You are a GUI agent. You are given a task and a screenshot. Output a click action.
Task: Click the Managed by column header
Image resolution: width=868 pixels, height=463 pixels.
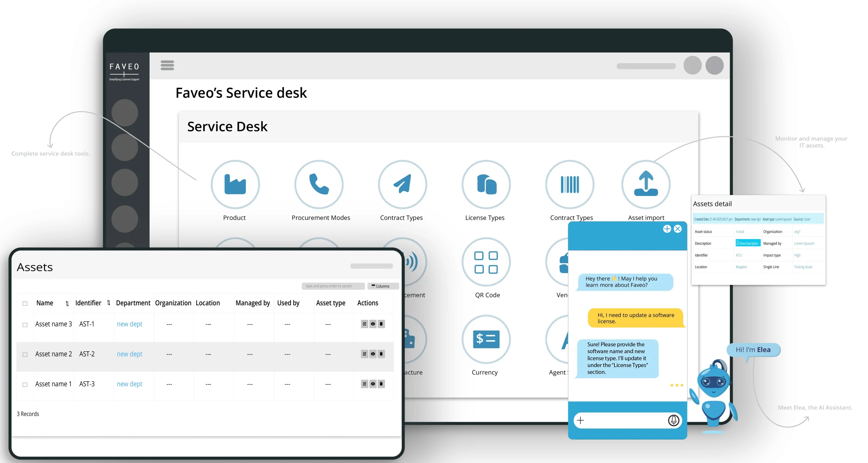(253, 303)
